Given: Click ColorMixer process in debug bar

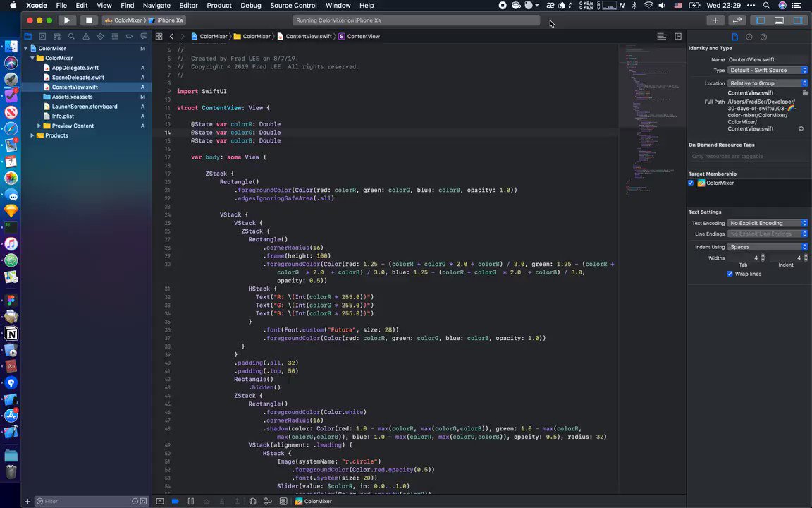Looking at the screenshot, I should (x=313, y=501).
